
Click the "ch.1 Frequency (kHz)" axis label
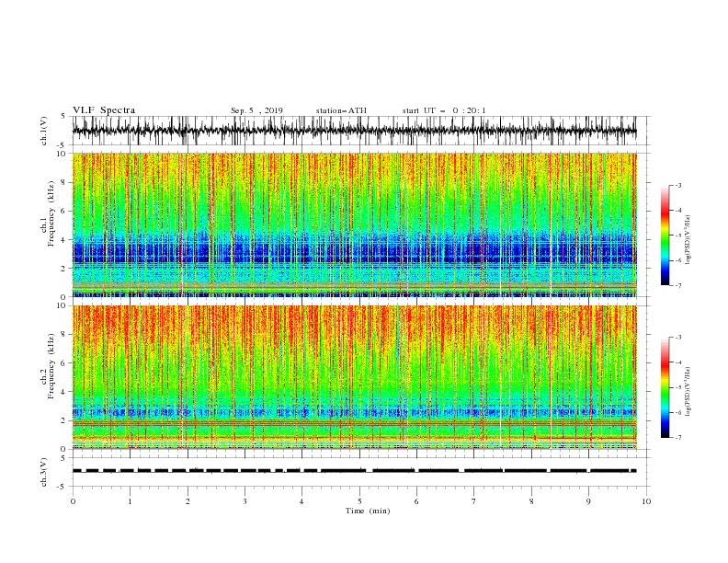click(x=48, y=213)
